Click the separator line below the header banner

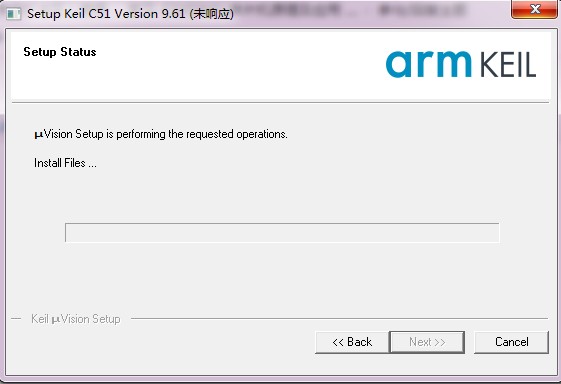[280, 103]
